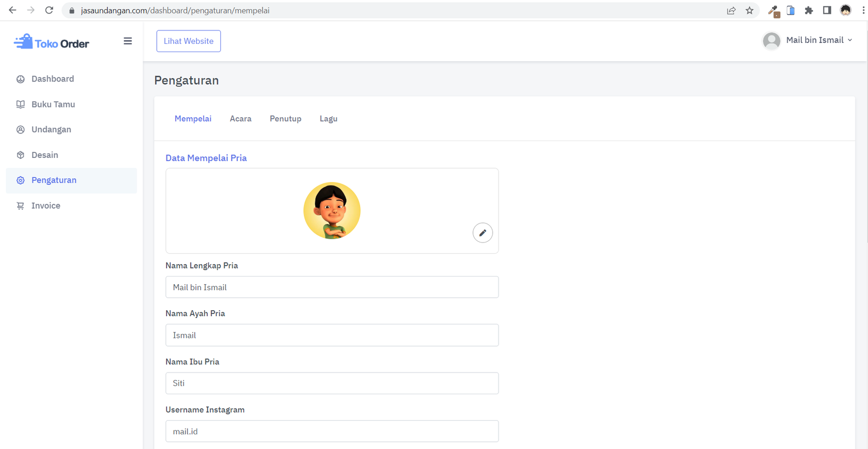Click the Lihat Website button

coord(188,41)
